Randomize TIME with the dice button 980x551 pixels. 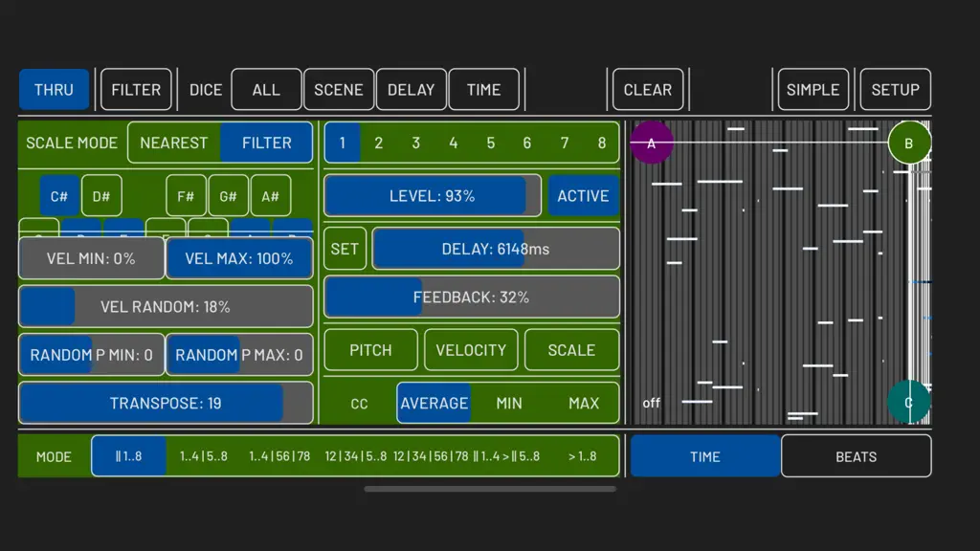(x=483, y=89)
